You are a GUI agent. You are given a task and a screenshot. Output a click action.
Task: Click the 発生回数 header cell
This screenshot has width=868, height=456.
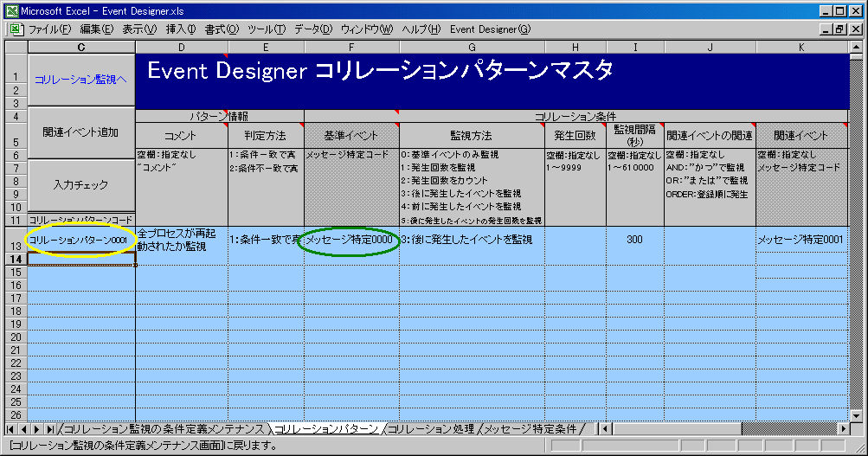[575, 136]
